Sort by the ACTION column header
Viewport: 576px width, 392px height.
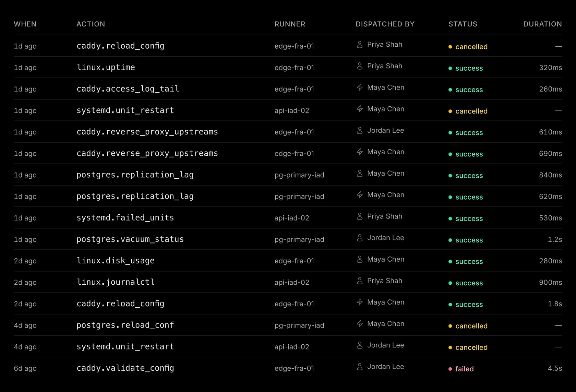point(91,24)
